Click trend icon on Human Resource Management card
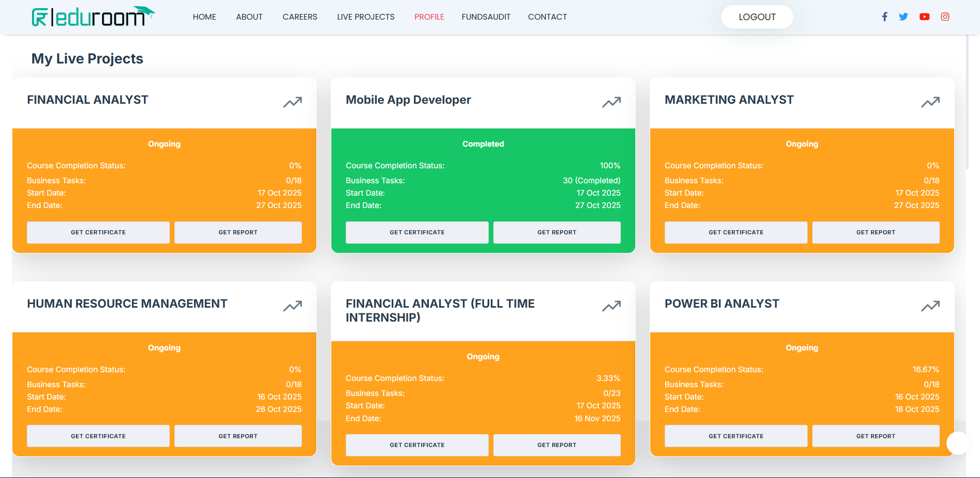 pos(293,306)
